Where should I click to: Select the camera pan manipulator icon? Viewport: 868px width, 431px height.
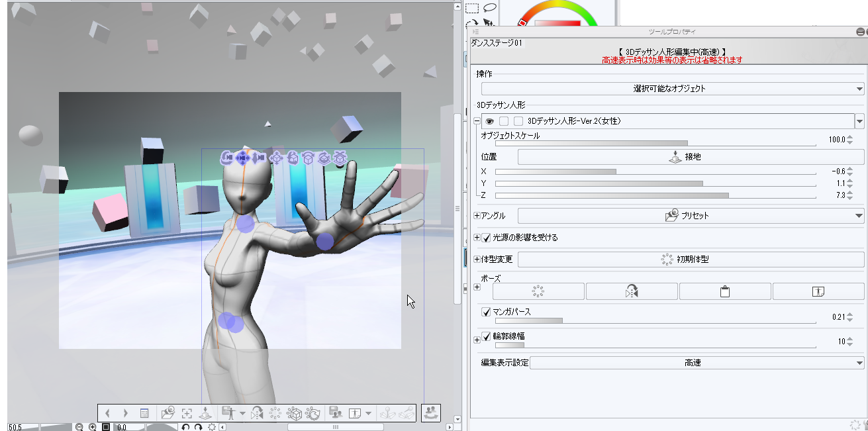(x=243, y=158)
